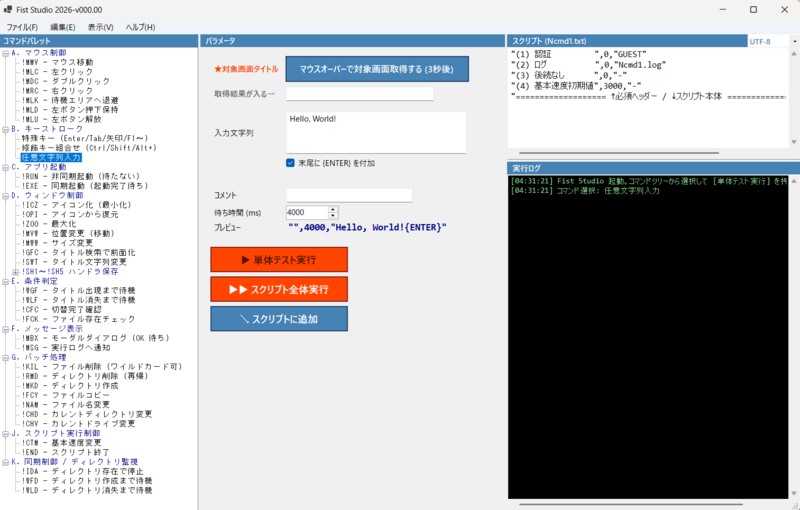Viewport: 800px width, 510px height.
Task: Collapse the B. キーストローク tree node
Action: coord(6,129)
